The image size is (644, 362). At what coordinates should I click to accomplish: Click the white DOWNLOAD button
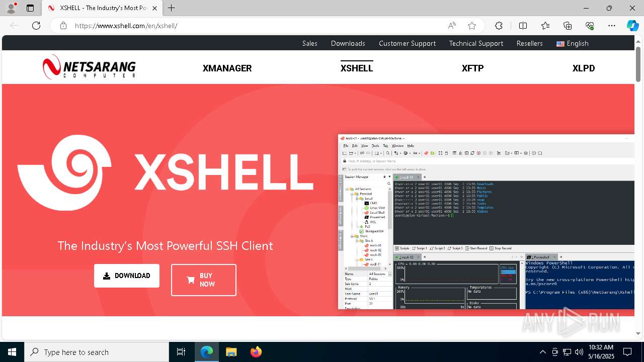(127, 276)
